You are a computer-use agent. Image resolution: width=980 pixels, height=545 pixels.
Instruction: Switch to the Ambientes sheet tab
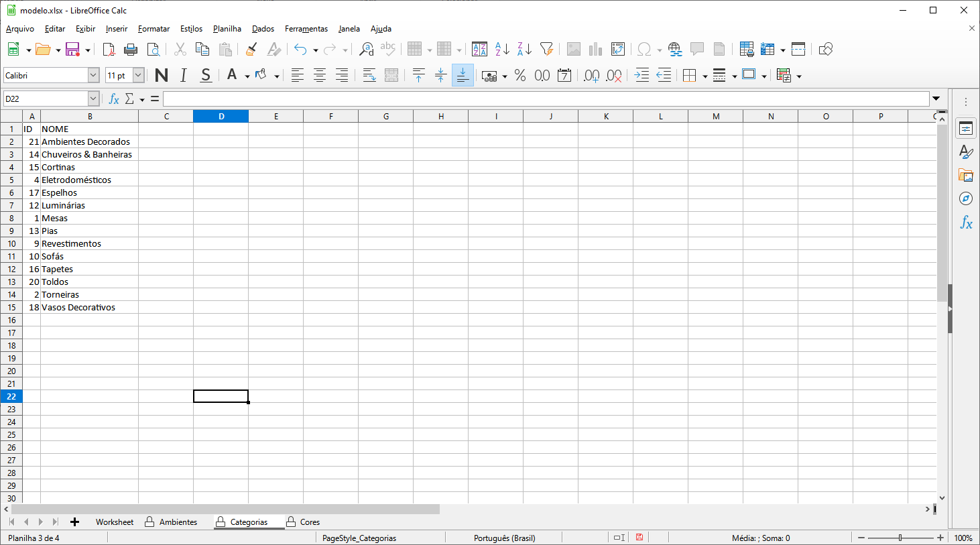[178, 522]
